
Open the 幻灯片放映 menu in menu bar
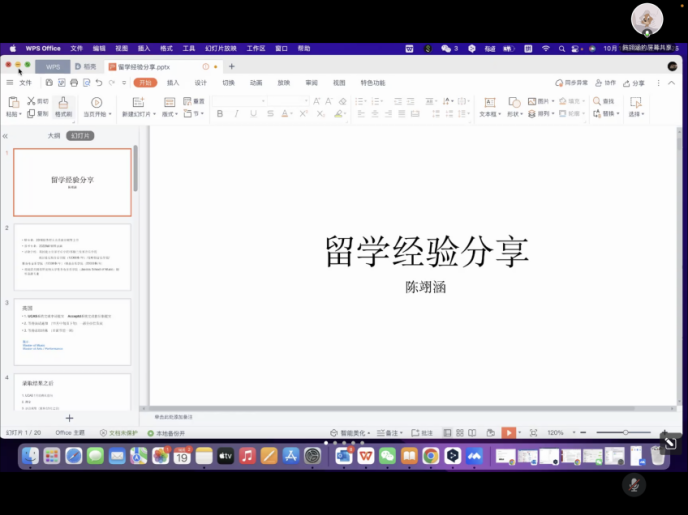(221, 48)
